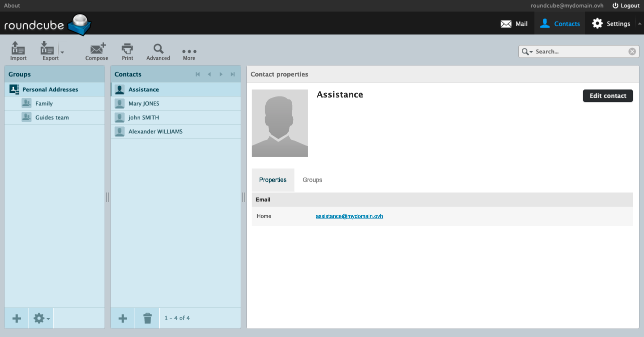The height and width of the screenshot is (337, 644).
Task: Click the add contact plus button
Action: 123,318
